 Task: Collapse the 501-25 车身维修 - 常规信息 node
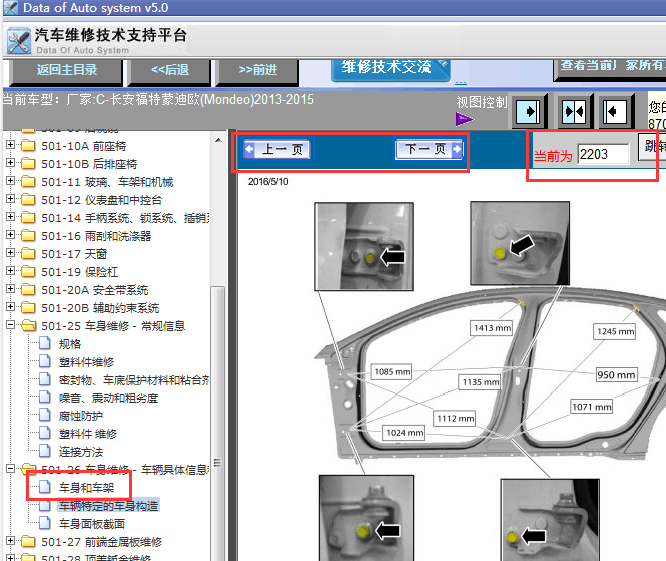click(11, 325)
